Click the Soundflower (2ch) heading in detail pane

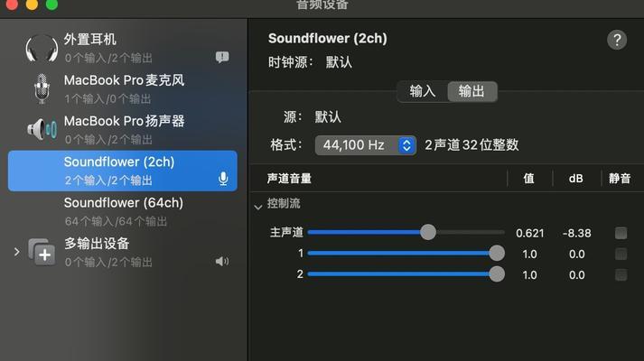click(327, 39)
